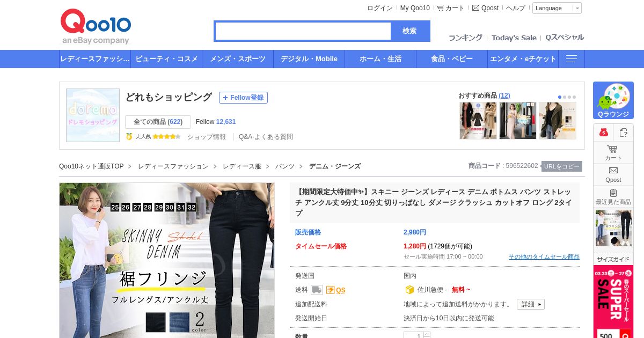This screenshot has width=644, height=338.
Task: Click the gold medal 大人気 icon
Action: [129, 137]
